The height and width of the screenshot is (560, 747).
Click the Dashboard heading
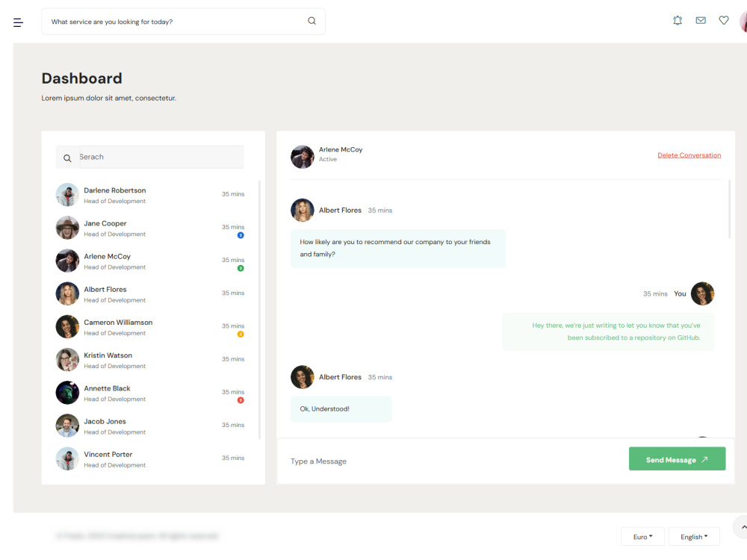[81, 78]
